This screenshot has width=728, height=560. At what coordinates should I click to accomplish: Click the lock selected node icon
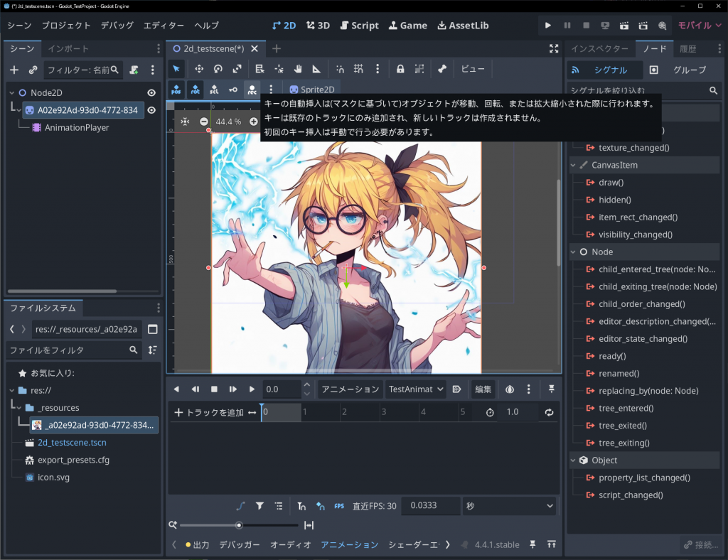coord(400,69)
